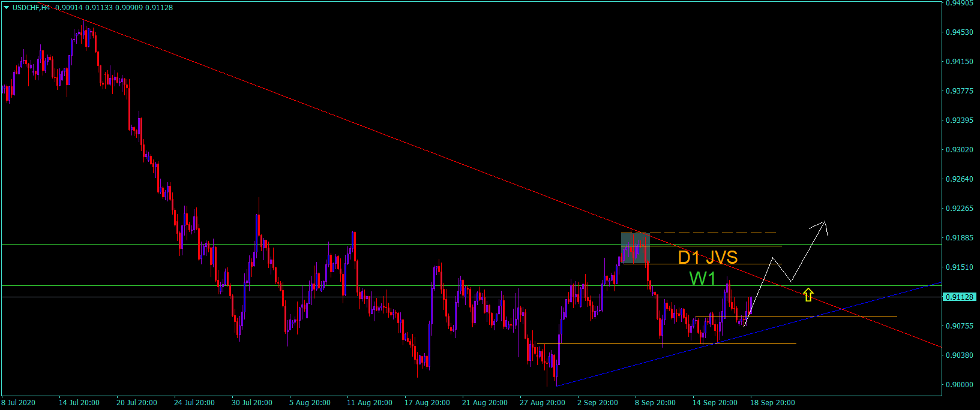Click the 0.90755 price scale value
This screenshot has height=410, width=980.
[960, 326]
